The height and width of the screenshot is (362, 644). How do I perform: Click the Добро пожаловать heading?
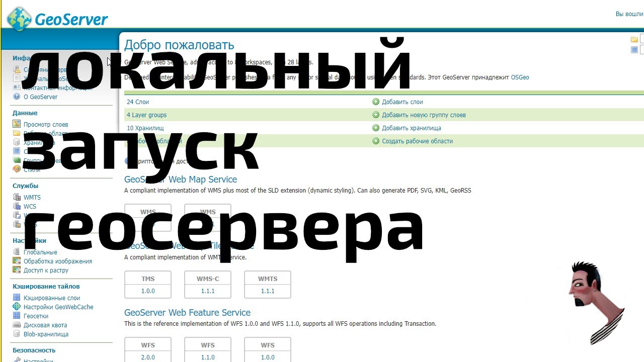pyautogui.click(x=179, y=45)
